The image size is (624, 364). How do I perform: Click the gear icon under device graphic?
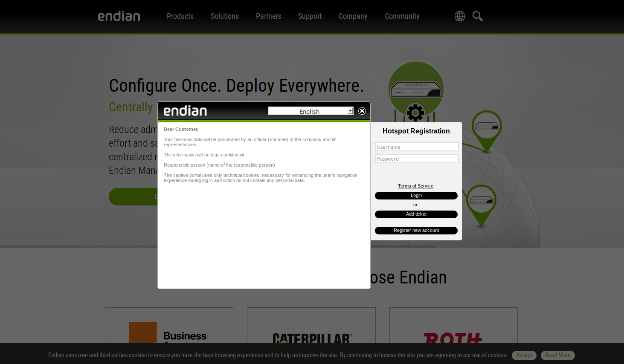click(x=415, y=113)
